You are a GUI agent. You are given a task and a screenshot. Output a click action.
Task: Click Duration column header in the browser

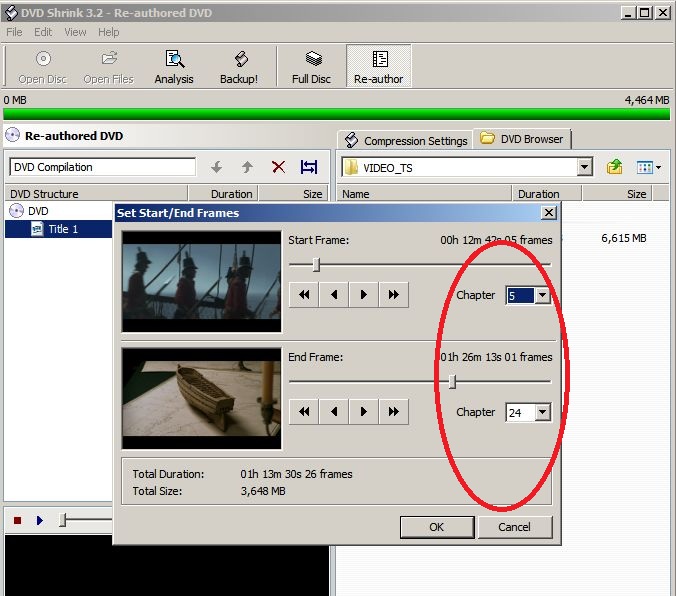pos(547,194)
